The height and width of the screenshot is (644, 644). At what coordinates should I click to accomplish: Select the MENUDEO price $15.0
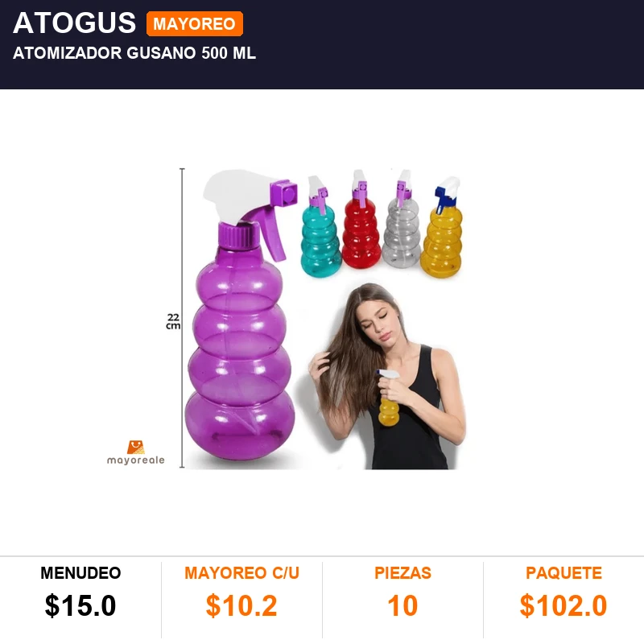click(x=80, y=605)
